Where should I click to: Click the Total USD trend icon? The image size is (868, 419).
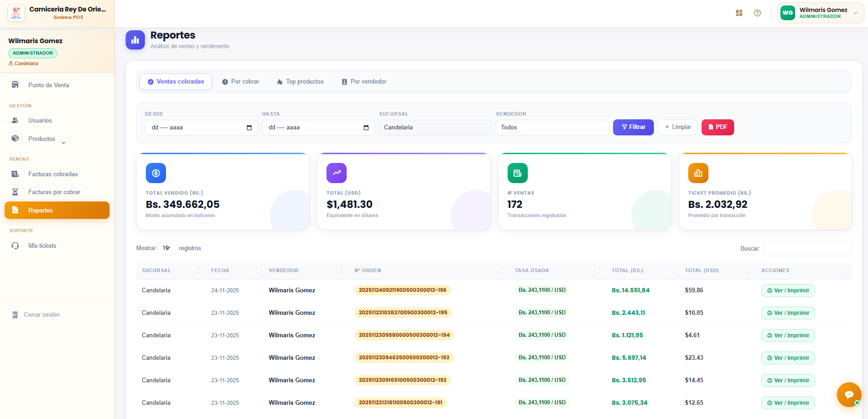coord(337,173)
